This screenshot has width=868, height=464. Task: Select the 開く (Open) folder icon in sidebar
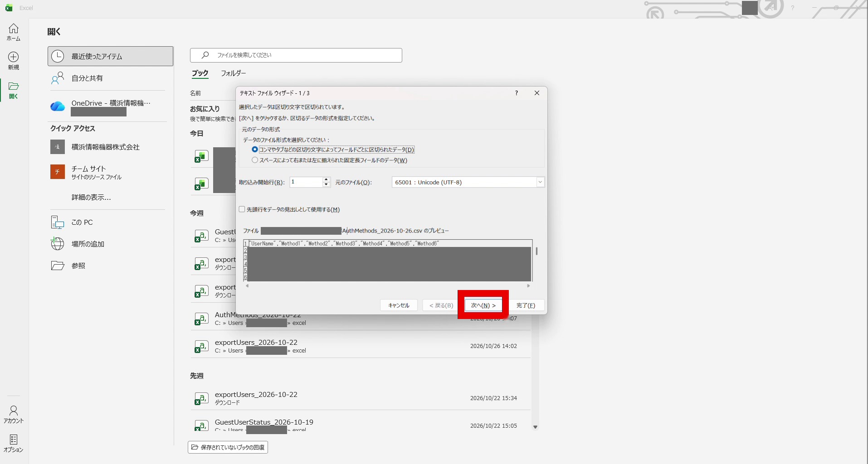[14, 90]
